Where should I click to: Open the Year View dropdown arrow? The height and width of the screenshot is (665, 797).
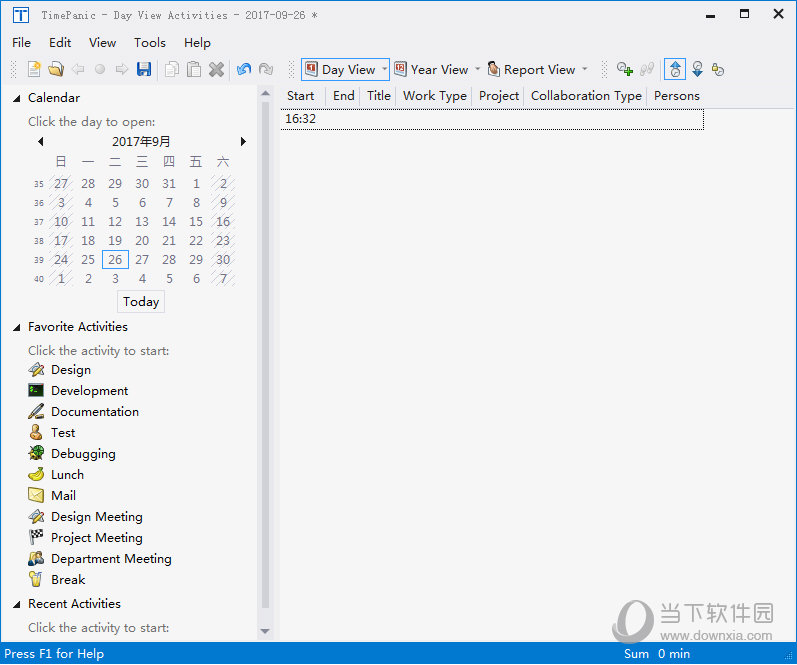(x=477, y=70)
